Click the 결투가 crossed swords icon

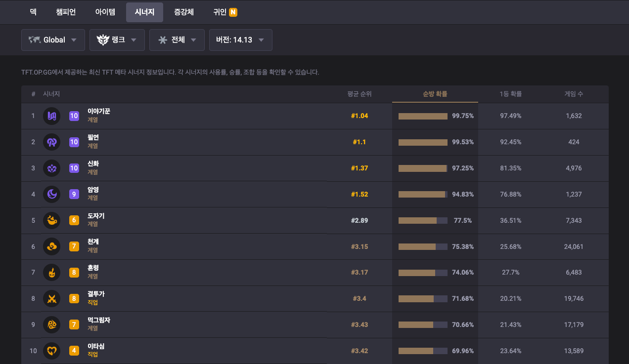tap(51, 299)
